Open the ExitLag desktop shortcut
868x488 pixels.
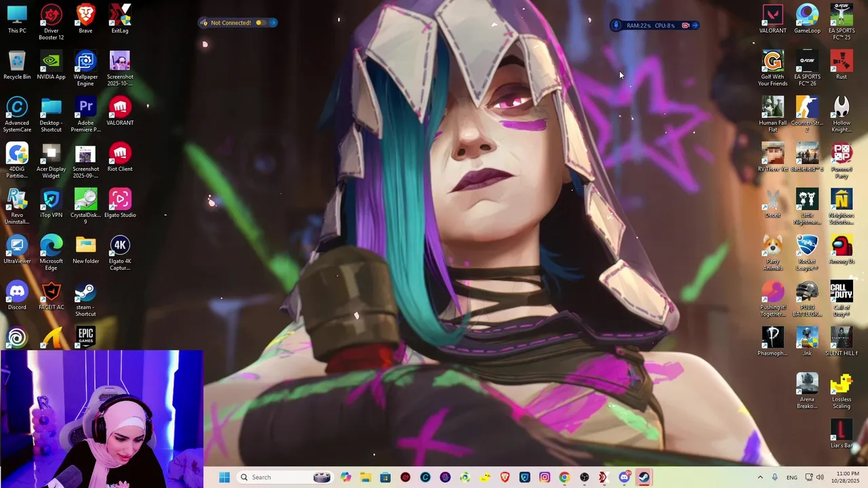click(x=120, y=19)
